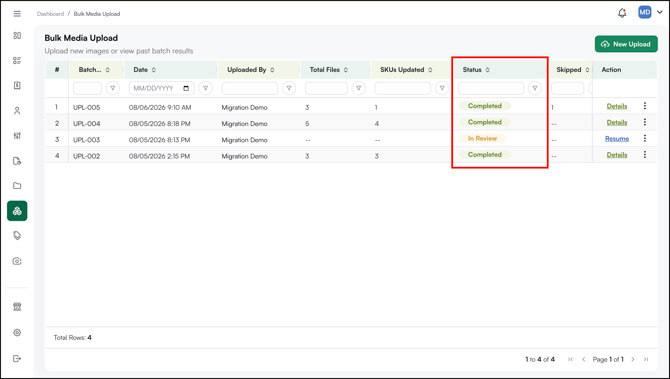670x379 pixels.
Task: Sort by Date column header
Action: pos(144,70)
